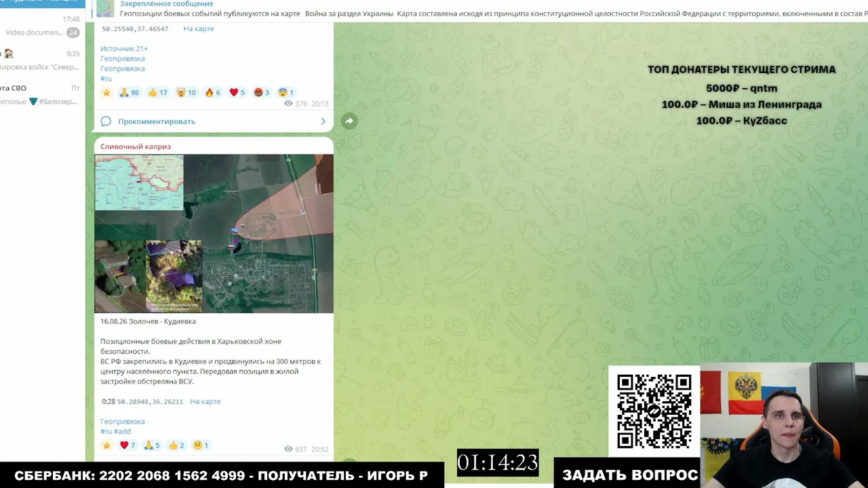
Task: Click the eye views counter showing 637
Action: point(296,449)
